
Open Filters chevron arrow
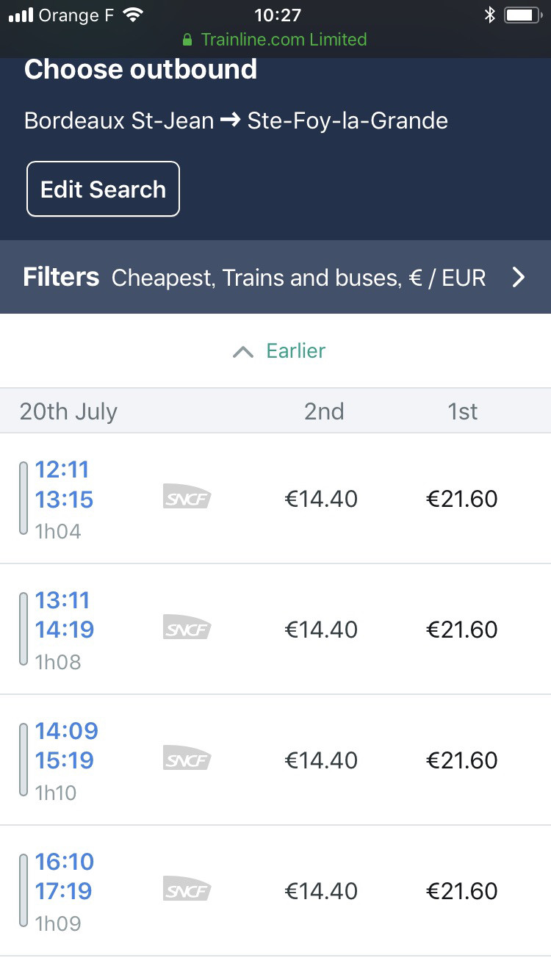519,277
